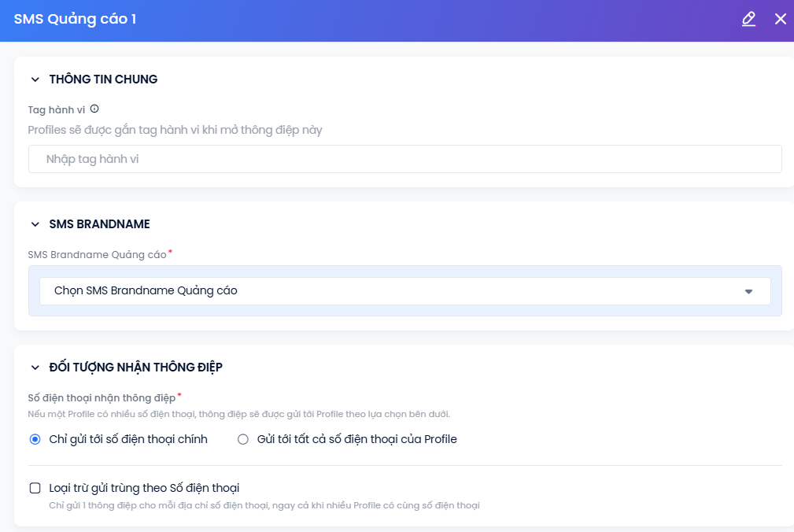
Task: Enable Loại trừ gửi trùng theo Số điện thoại
Action: [x=35, y=488]
